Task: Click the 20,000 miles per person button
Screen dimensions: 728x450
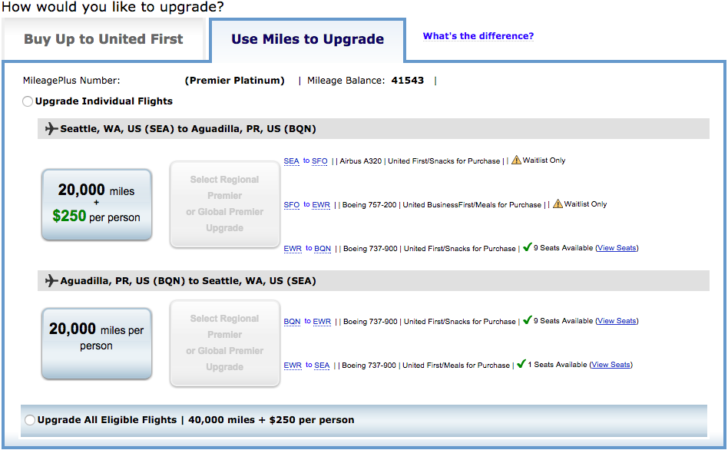Action: coord(97,343)
